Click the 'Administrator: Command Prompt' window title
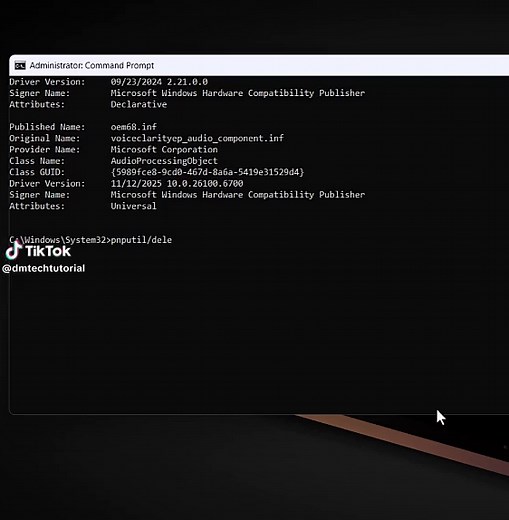509x520 pixels. click(x=92, y=65)
